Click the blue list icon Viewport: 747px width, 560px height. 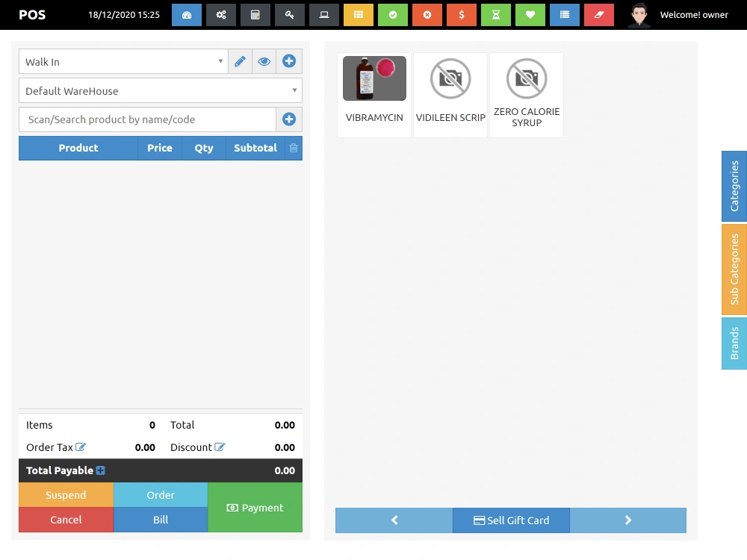pos(565,15)
